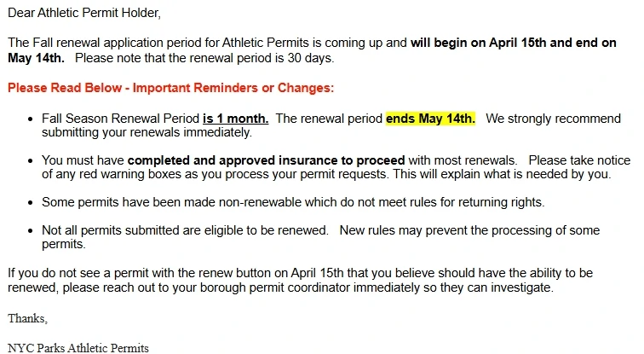Click 'completed and approved insurance to proceed' text
The height and width of the screenshot is (354, 644).
click(266, 160)
